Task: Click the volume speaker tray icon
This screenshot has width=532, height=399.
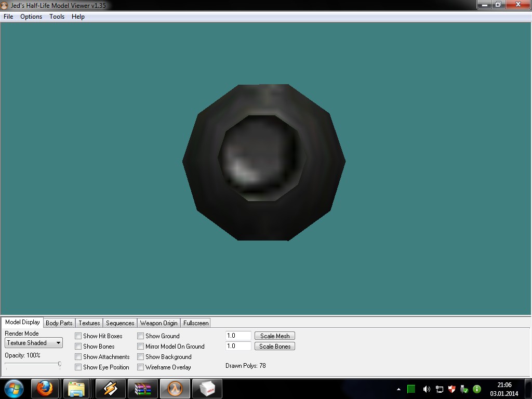Action: click(427, 389)
